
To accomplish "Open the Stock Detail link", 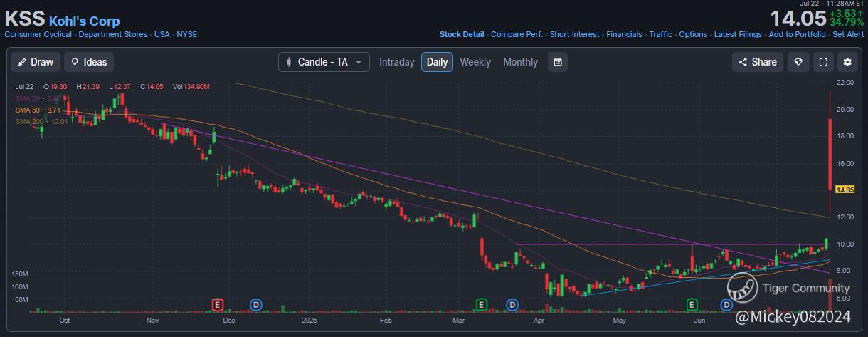I will [462, 34].
